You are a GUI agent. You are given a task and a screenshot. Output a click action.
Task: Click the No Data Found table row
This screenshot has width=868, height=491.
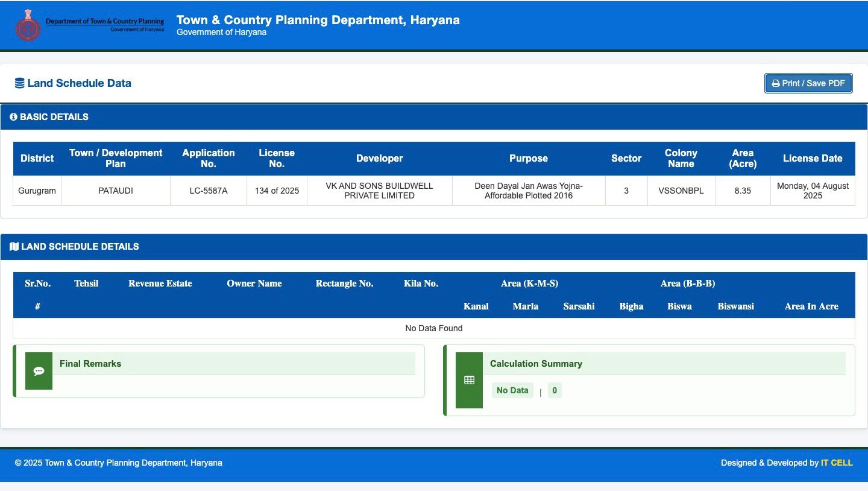[433, 328]
